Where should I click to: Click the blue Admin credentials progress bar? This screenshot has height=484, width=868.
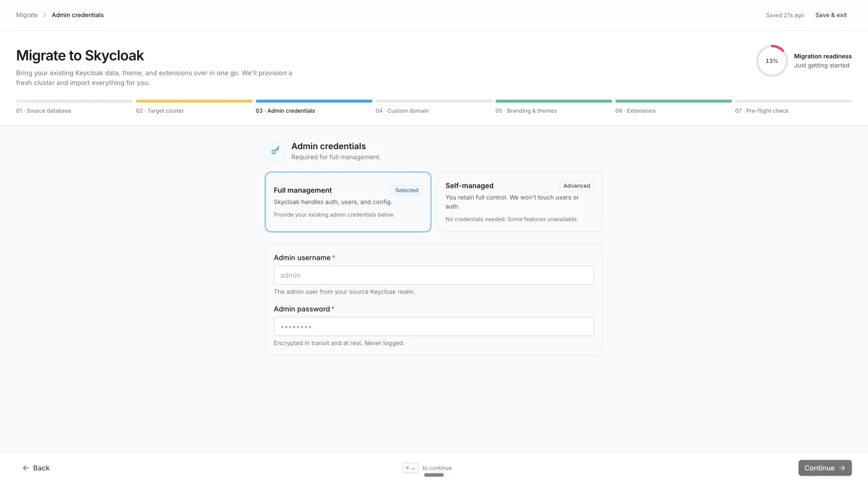click(x=314, y=101)
